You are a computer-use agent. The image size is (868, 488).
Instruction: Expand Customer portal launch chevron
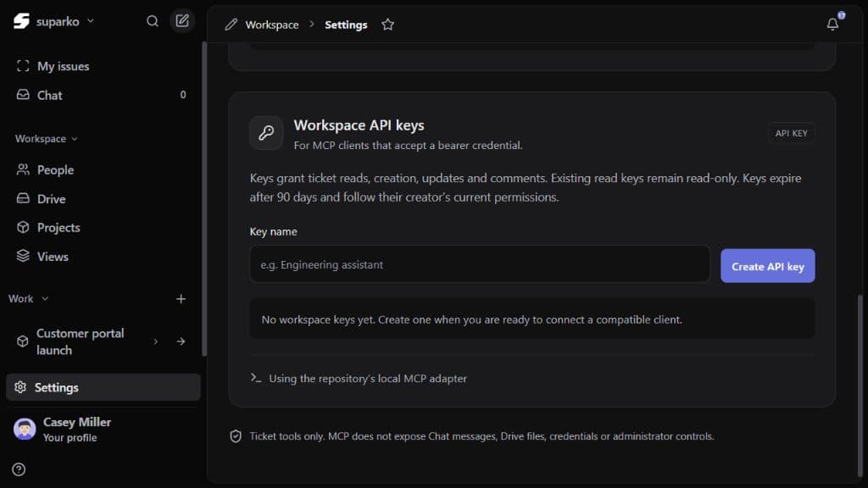(x=156, y=341)
